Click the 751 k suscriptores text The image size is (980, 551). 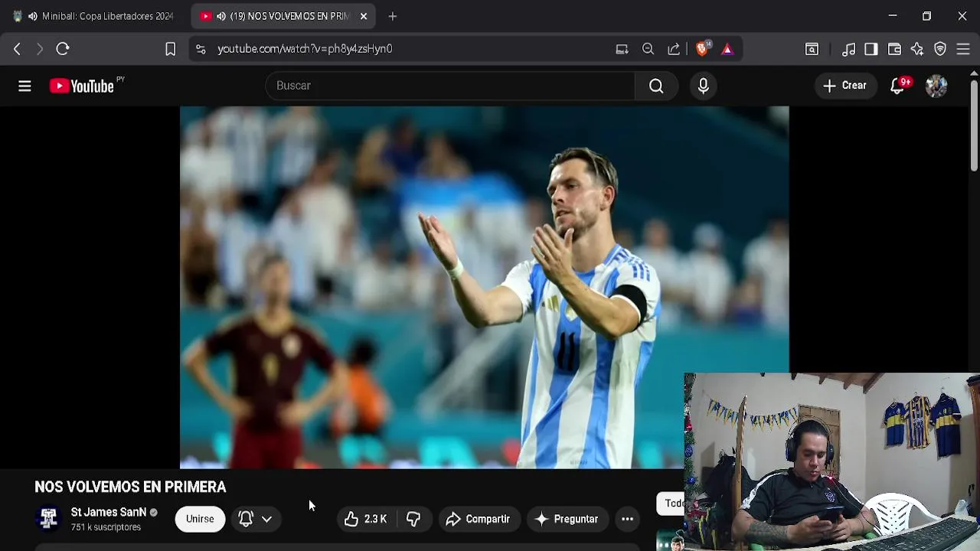(106, 527)
